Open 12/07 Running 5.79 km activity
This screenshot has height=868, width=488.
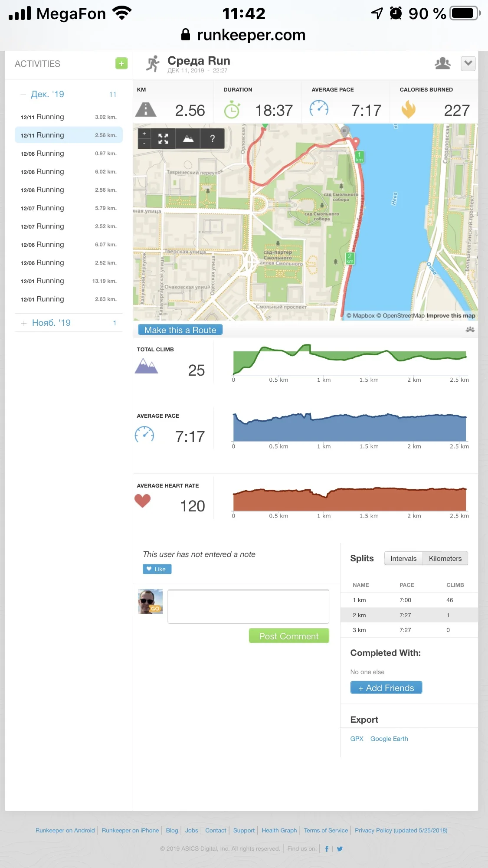[69, 208]
